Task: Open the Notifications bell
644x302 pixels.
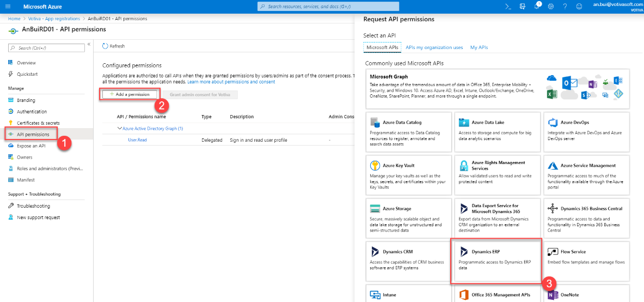Action: pos(537,6)
